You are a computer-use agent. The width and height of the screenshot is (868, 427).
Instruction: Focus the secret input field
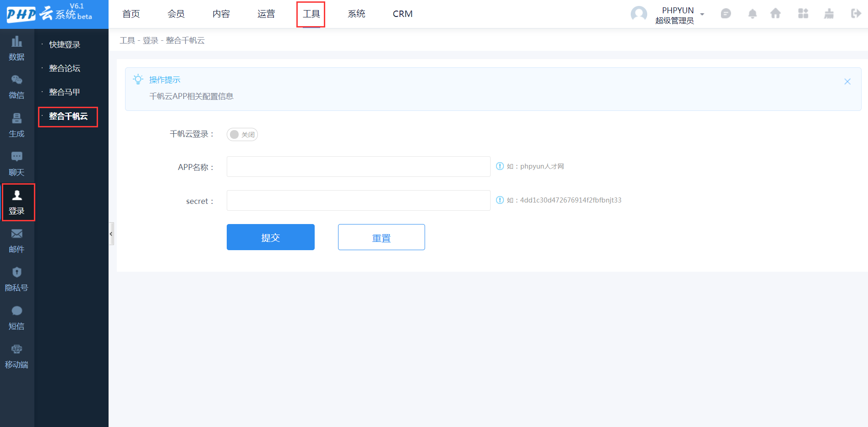click(359, 201)
